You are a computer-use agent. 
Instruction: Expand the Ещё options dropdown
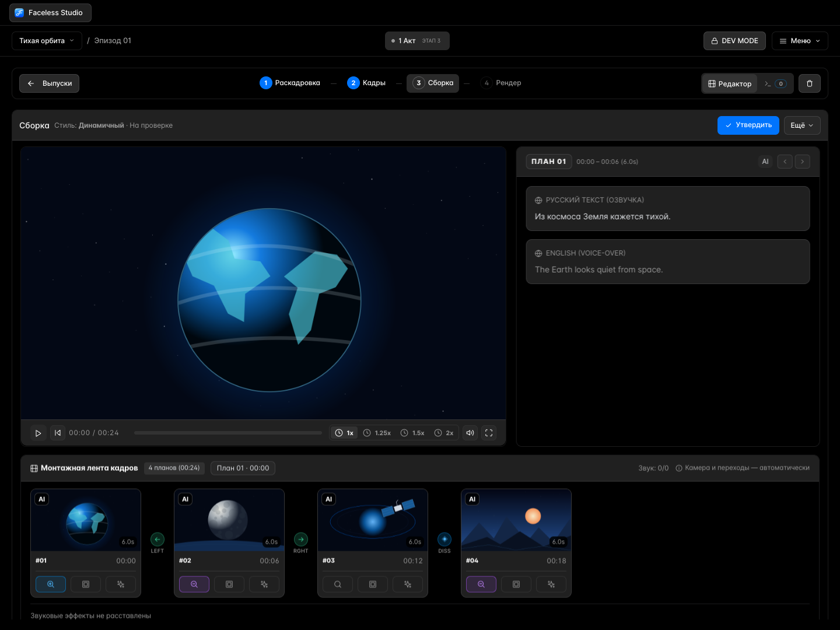(x=802, y=125)
